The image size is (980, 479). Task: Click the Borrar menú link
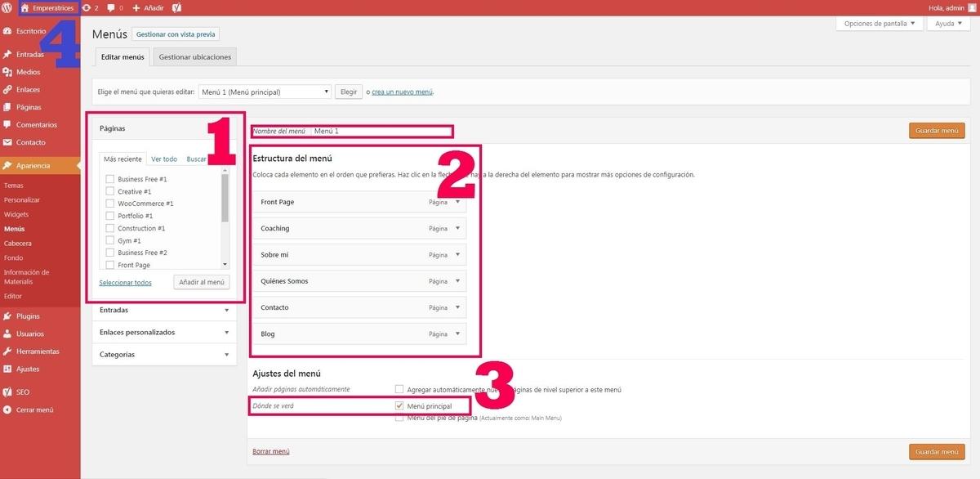270,450
